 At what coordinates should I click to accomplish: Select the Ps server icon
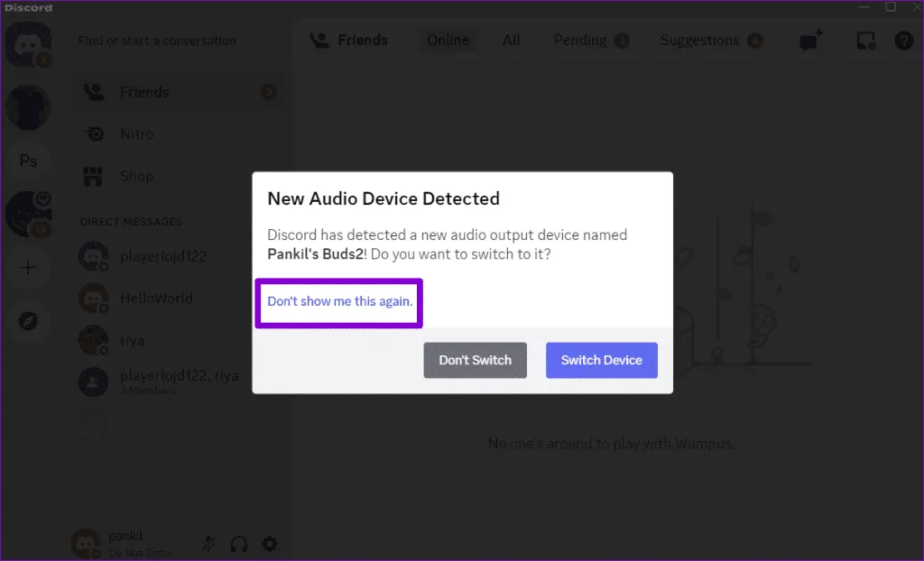pos(28,161)
